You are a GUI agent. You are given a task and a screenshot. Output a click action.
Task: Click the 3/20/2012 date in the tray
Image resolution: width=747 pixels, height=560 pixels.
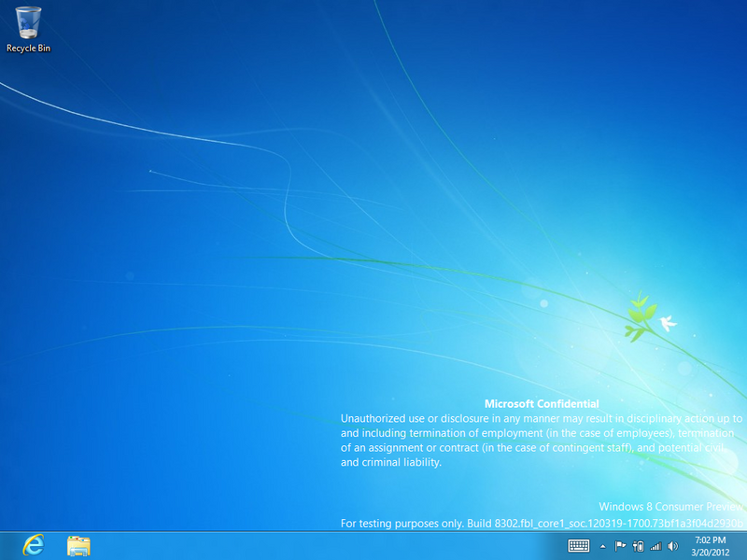(711, 553)
